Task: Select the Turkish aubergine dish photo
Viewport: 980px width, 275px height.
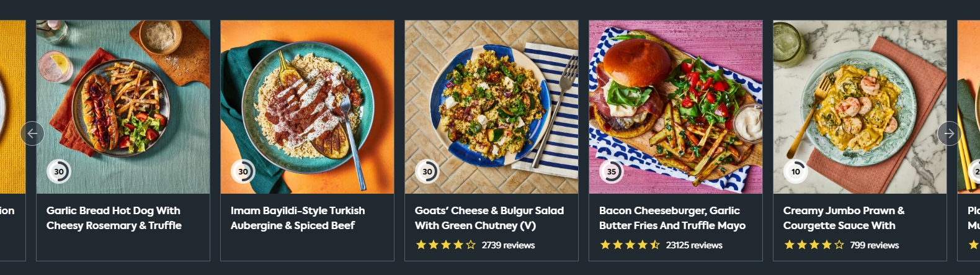Action: tap(307, 107)
